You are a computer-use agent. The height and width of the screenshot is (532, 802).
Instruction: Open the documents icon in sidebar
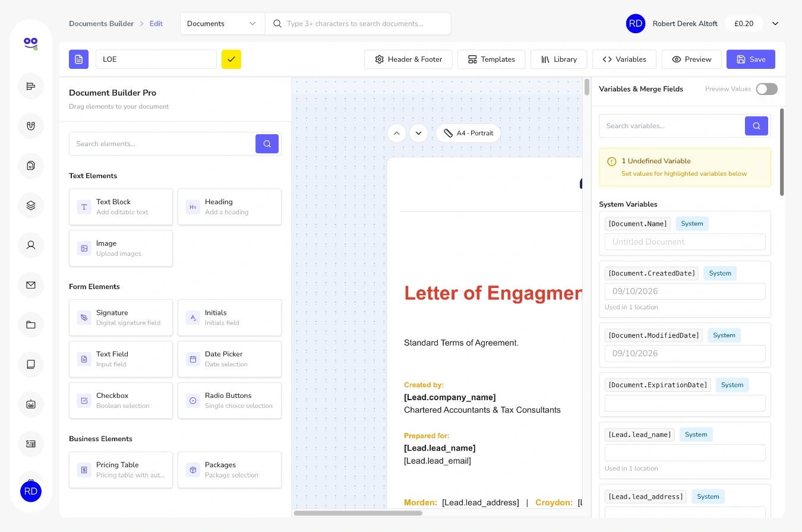pos(31,166)
